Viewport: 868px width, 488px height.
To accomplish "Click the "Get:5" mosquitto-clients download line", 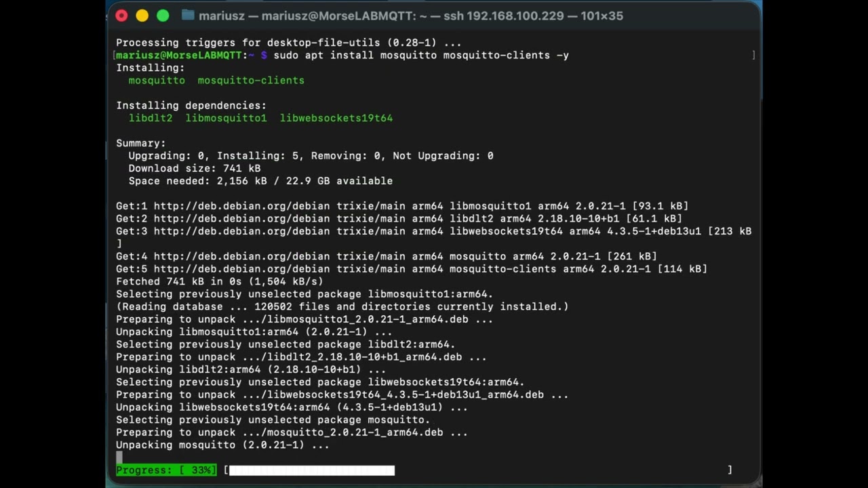I will [412, 269].
